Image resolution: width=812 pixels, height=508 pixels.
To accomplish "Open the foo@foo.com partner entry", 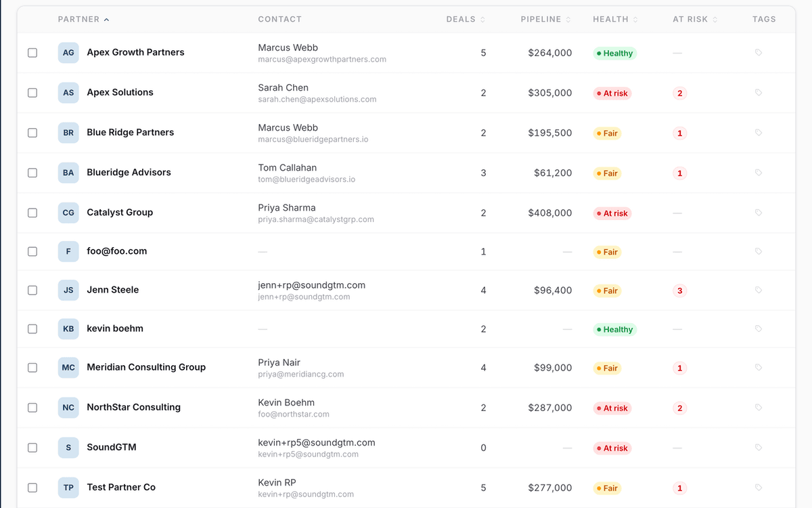I will click(116, 251).
